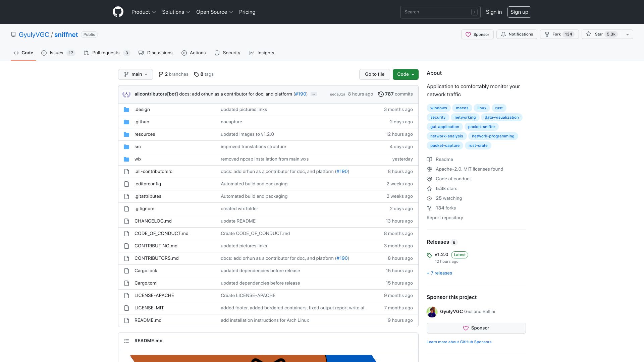Screen dimensions: 644x362
Task: View the 8 tags link
Action: coord(204,74)
